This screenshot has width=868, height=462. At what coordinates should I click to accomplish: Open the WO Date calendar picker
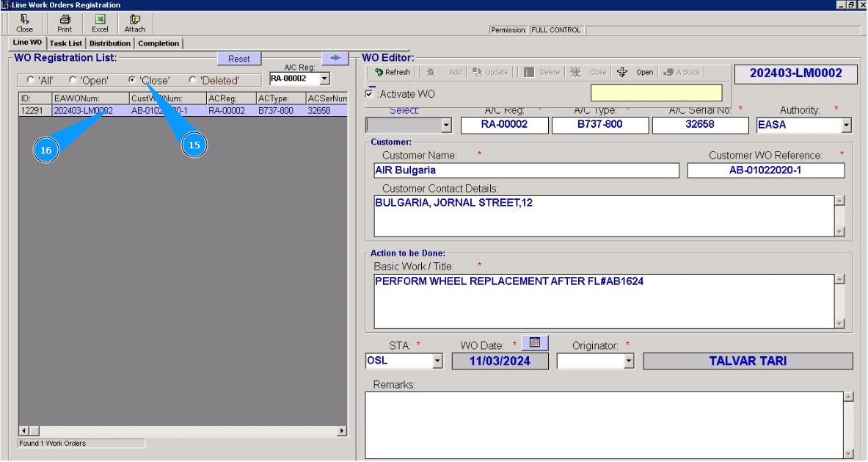535,342
